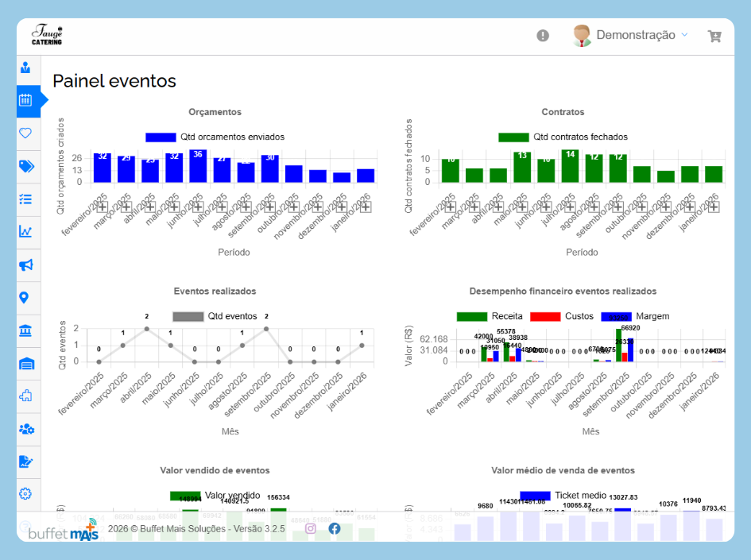Click the bank building financial icon
This screenshot has width=751, height=560.
pos(25,330)
